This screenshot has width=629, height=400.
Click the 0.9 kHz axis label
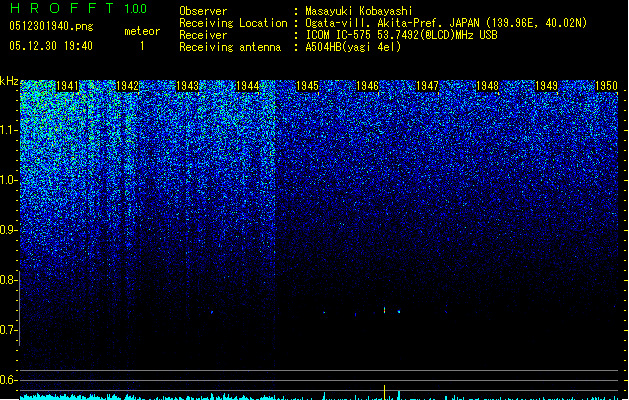(9, 230)
